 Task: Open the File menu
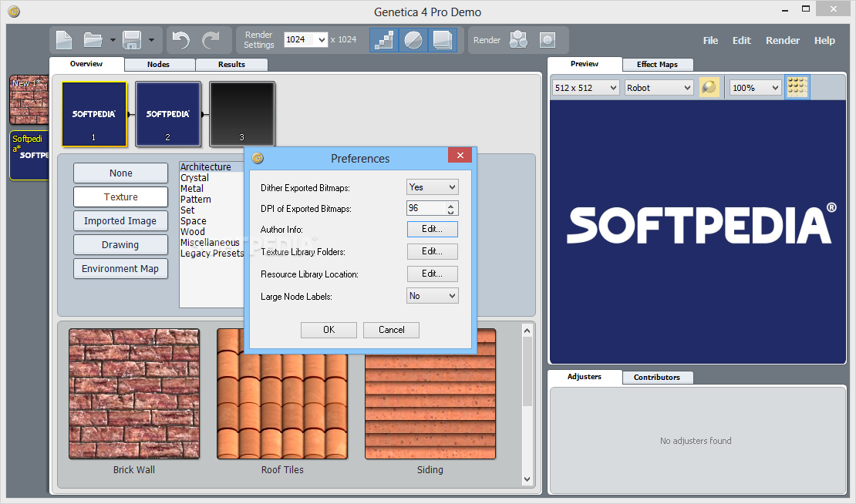point(710,40)
